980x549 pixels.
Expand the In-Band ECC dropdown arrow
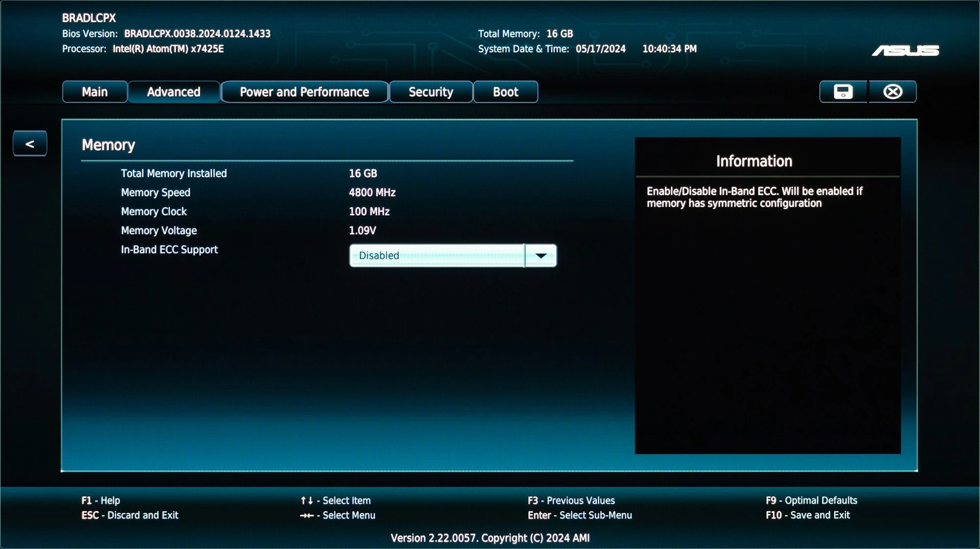pos(541,255)
